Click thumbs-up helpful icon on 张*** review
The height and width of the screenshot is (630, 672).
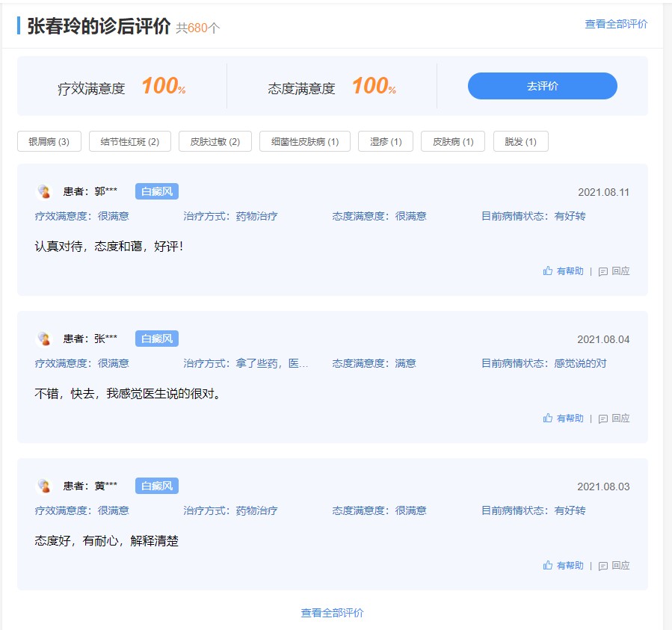(x=548, y=419)
